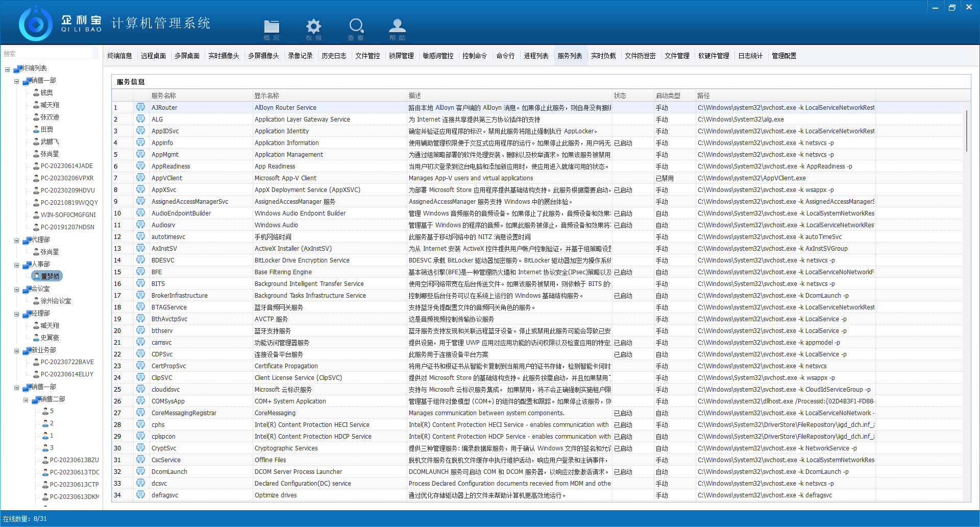Open the 远程桌面 tab
This screenshot has width=980, height=527.
point(153,56)
